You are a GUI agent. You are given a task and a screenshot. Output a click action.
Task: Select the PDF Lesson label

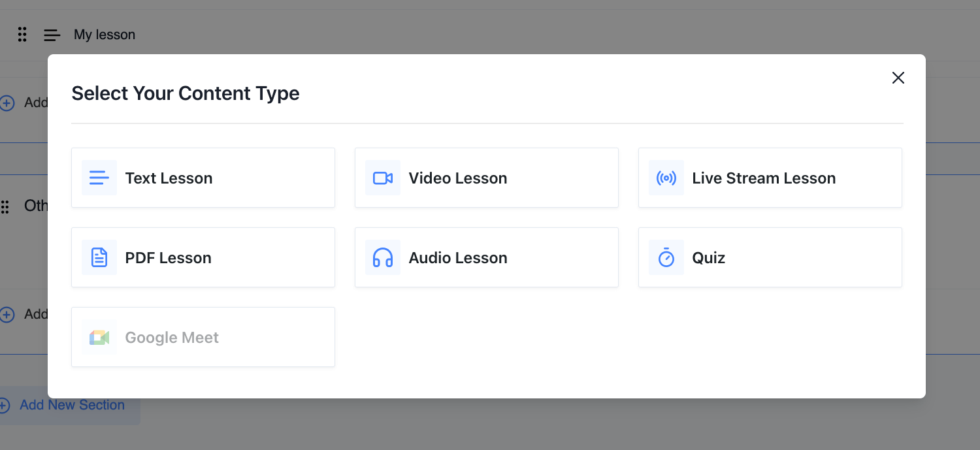168,258
